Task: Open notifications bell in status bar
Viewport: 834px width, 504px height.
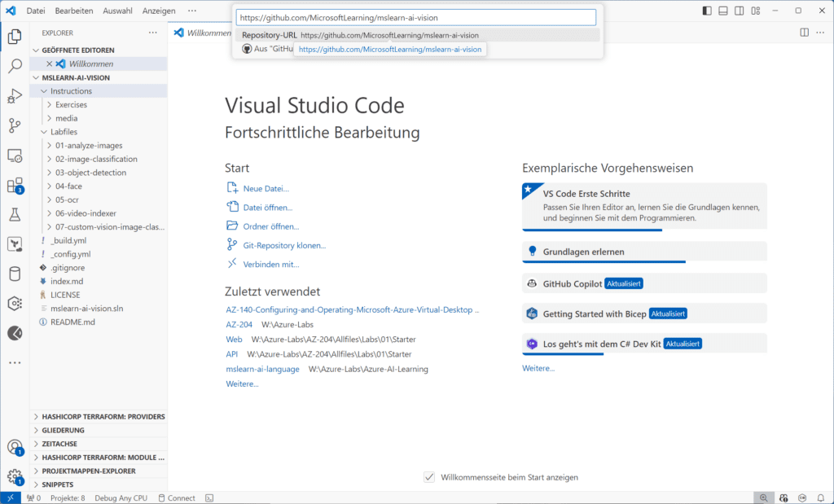Action: point(821,498)
